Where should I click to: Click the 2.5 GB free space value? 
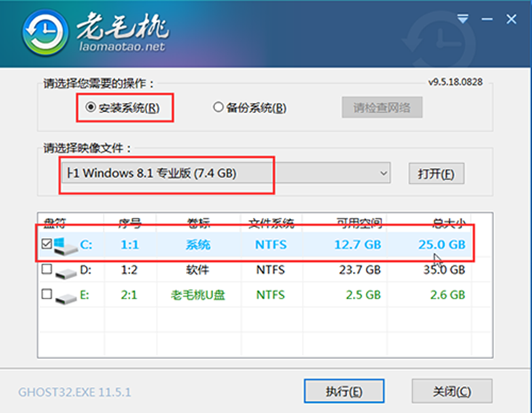(363, 295)
